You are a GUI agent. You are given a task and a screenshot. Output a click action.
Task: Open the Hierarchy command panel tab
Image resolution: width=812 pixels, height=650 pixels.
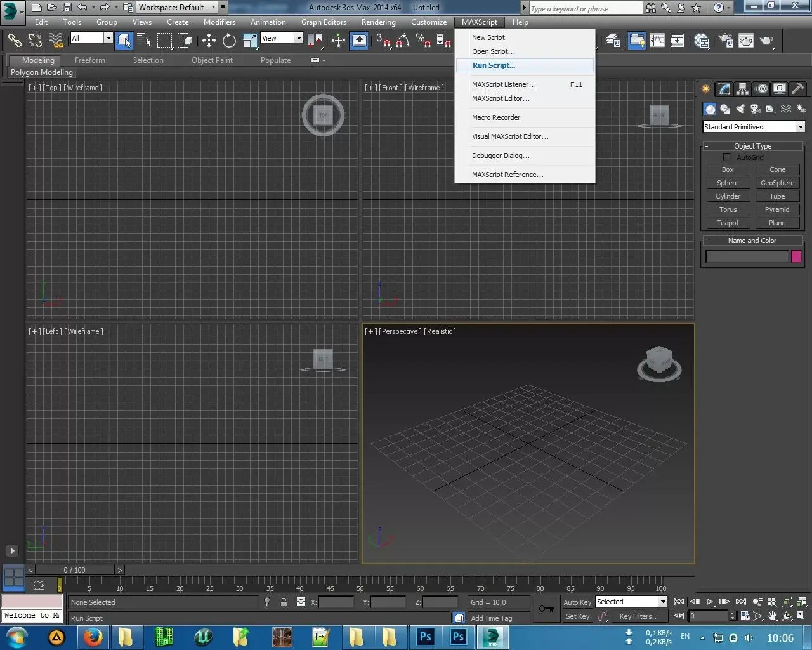tap(742, 89)
